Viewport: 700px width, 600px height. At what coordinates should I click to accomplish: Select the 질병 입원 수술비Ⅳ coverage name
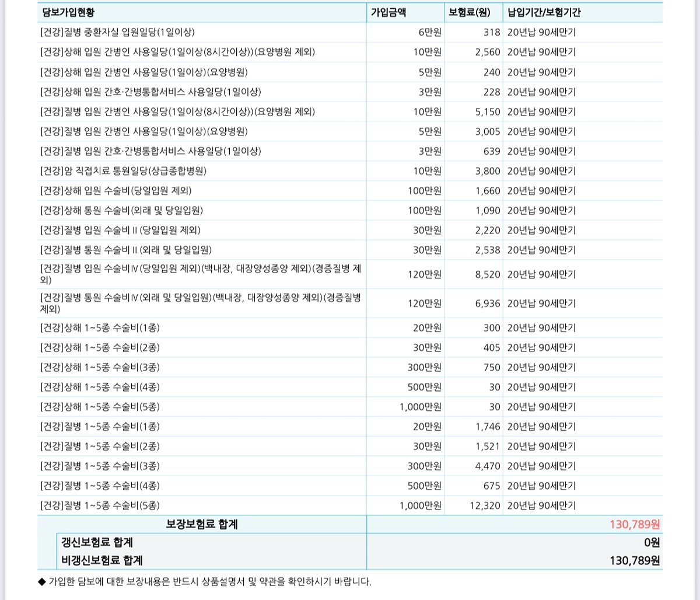click(x=200, y=274)
